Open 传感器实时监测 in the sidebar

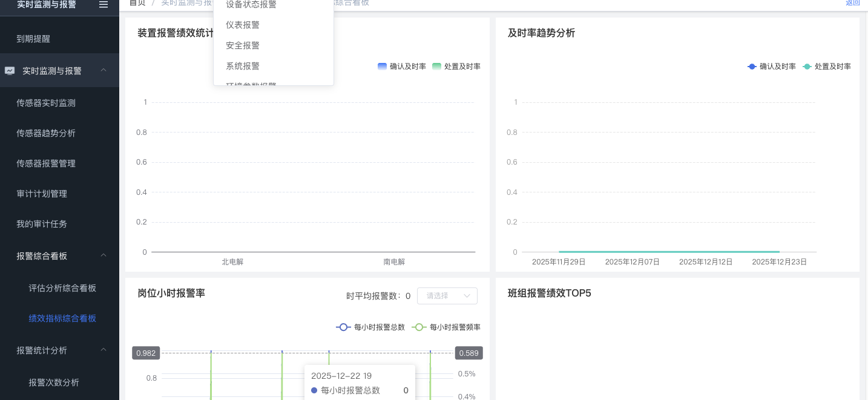pyautogui.click(x=46, y=103)
